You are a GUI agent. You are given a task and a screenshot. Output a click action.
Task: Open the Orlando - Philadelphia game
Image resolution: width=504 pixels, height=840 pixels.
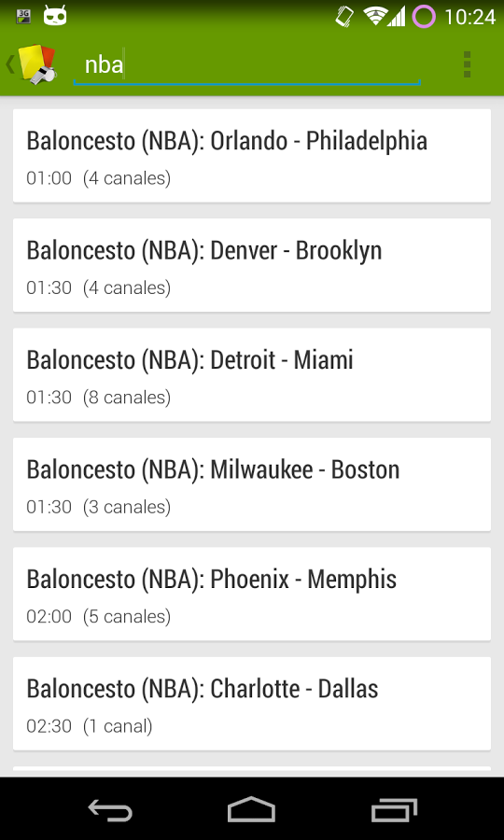(x=252, y=156)
